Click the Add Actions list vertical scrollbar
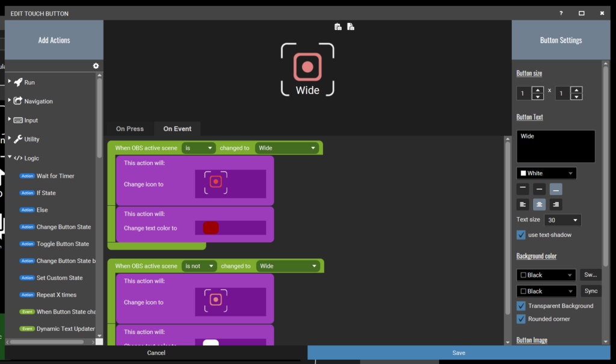616x364 pixels. click(x=99, y=118)
